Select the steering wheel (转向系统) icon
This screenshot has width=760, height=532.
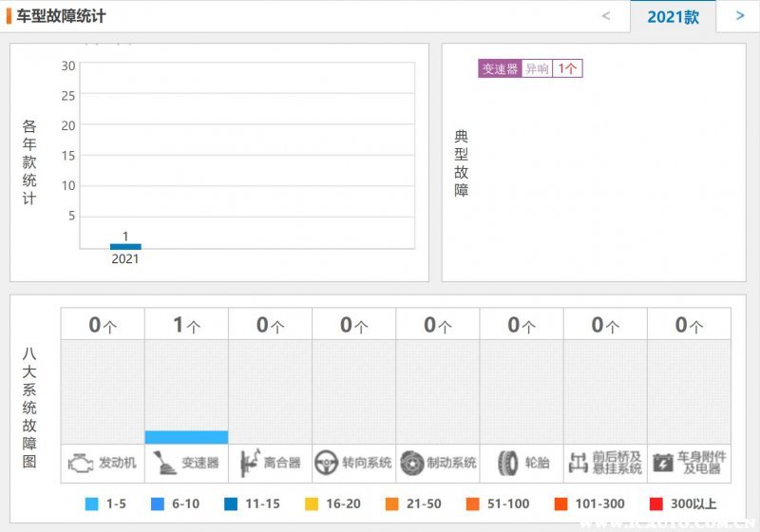coord(327,463)
